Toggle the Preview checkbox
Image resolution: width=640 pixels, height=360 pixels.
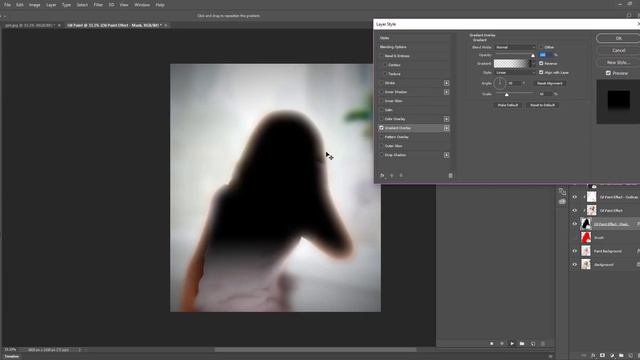608,73
